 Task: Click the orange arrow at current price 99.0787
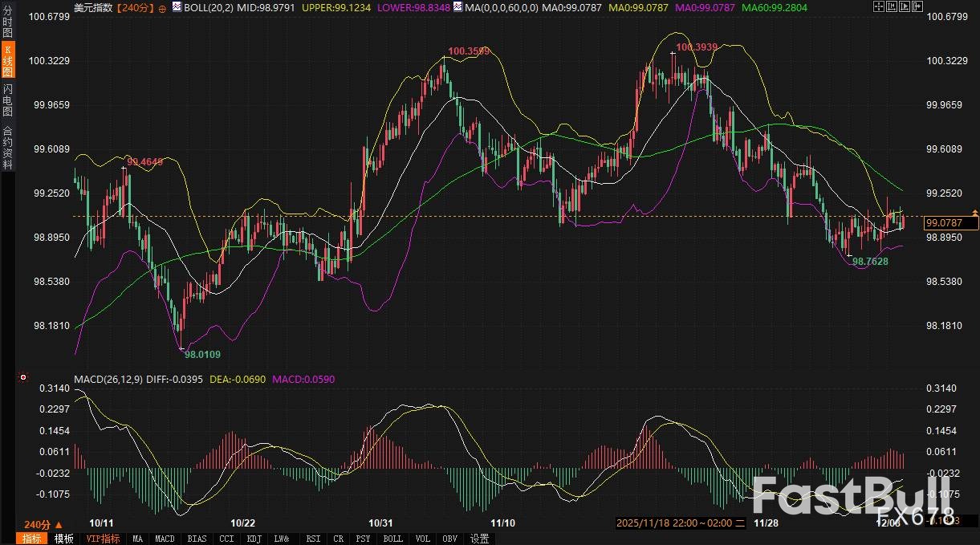pos(975,212)
